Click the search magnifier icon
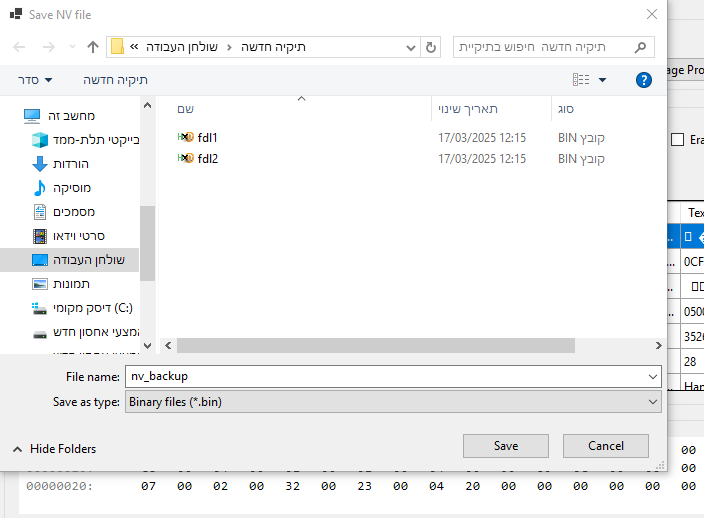This screenshot has width=704, height=518. tap(641, 47)
